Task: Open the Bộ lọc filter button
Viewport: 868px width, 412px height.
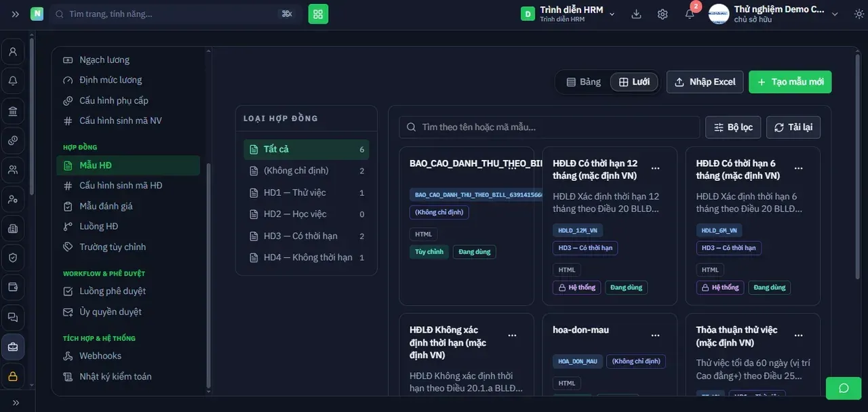Action: (733, 127)
